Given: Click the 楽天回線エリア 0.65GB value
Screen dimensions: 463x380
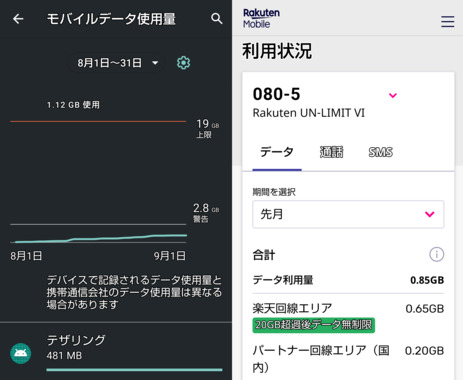Looking at the screenshot, I should click(425, 309).
